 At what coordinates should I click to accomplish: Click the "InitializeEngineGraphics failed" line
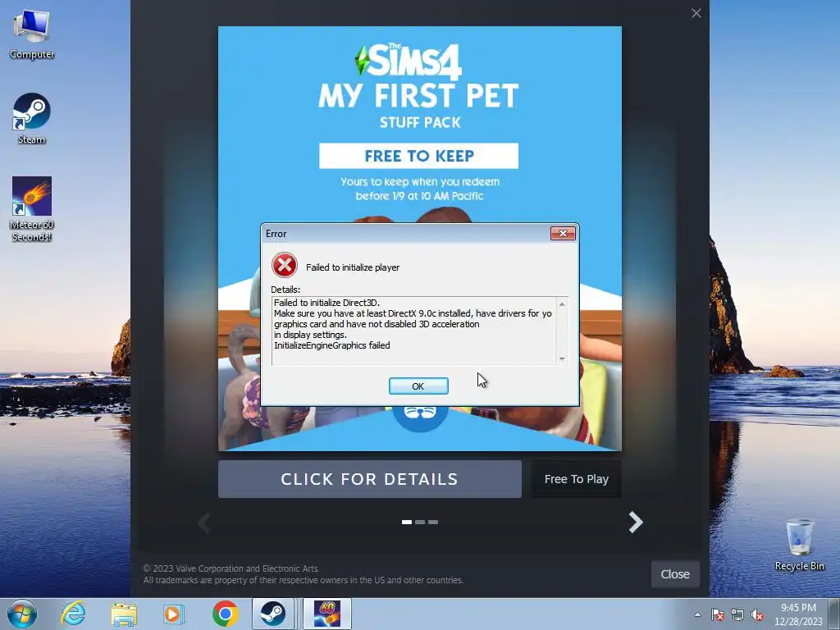[x=332, y=345]
